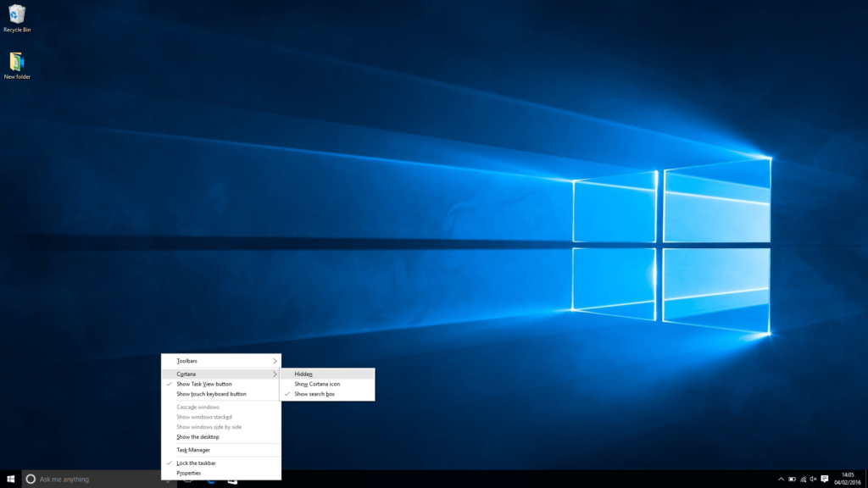Set Cortana to Hidden
868x488 pixels.
(327, 374)
